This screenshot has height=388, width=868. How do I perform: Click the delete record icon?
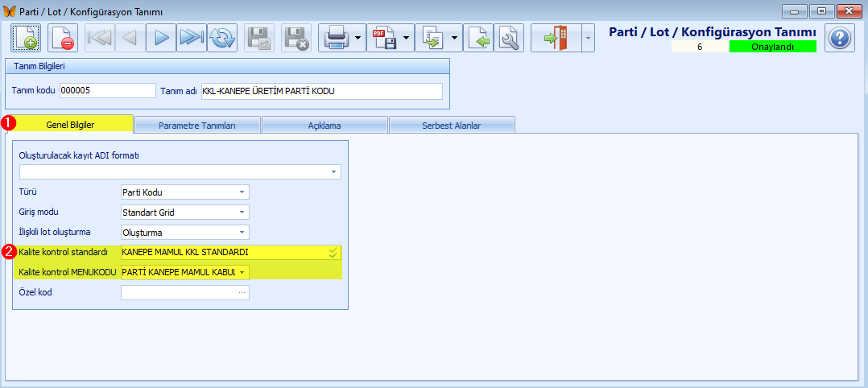(62, 38)
